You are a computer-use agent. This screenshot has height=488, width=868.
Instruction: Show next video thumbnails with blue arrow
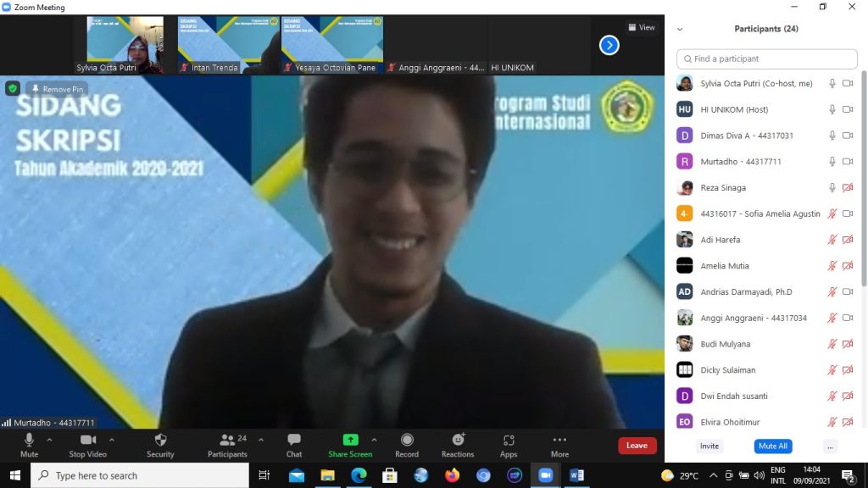(609, 46)
